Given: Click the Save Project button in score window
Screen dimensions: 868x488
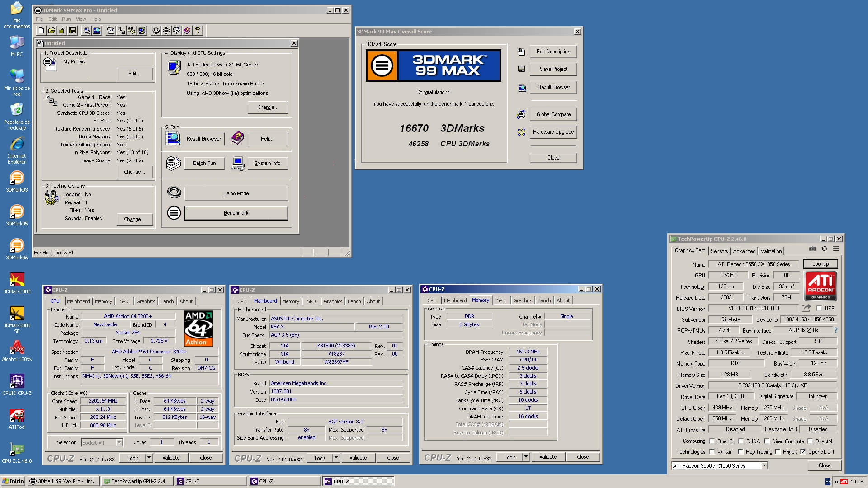Looking at the screenshot, I should pos(553,69).
